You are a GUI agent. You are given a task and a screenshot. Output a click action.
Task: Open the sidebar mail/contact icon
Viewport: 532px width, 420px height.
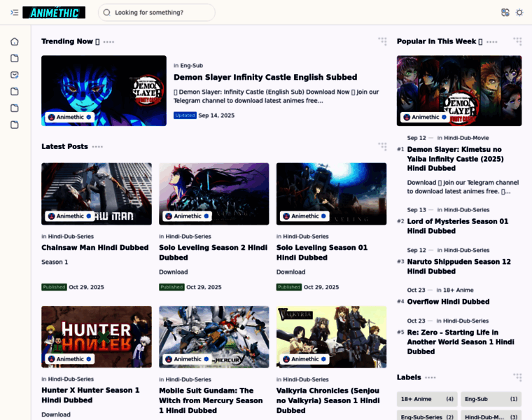pos(14,75)
